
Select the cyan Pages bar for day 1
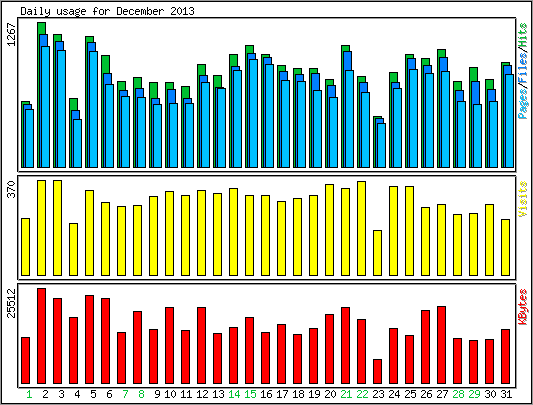pyautogui.click(x=30, y=138)
